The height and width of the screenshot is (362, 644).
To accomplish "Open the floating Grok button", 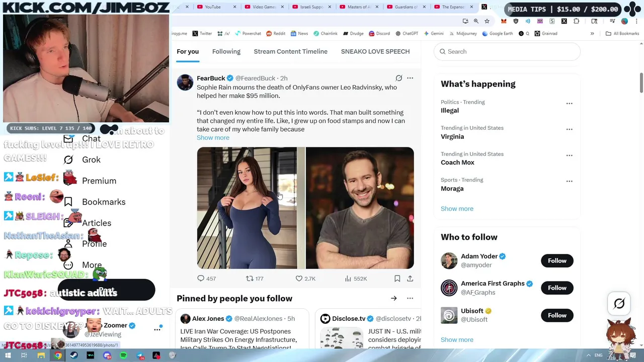I will click(619, 303).
